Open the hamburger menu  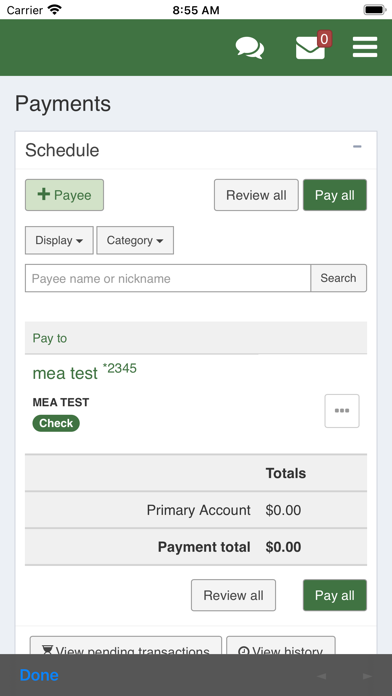click(x=365, y=47)
